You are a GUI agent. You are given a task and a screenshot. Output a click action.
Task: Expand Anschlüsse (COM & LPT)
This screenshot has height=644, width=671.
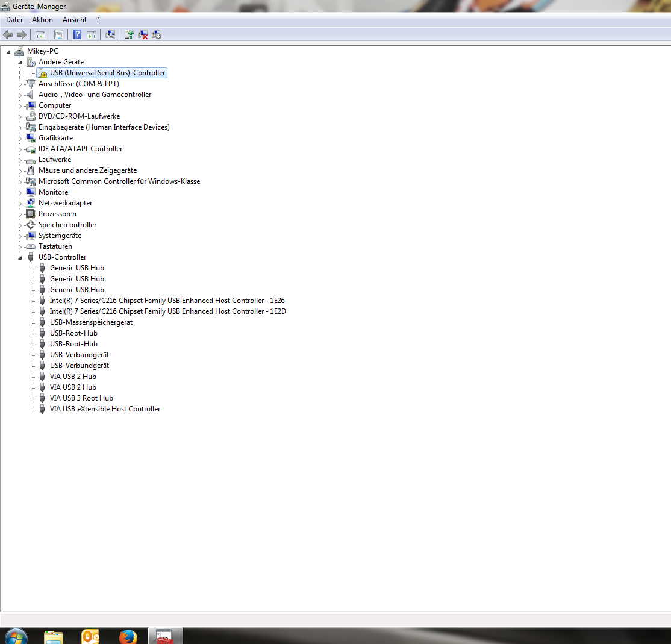coord(20,84)
